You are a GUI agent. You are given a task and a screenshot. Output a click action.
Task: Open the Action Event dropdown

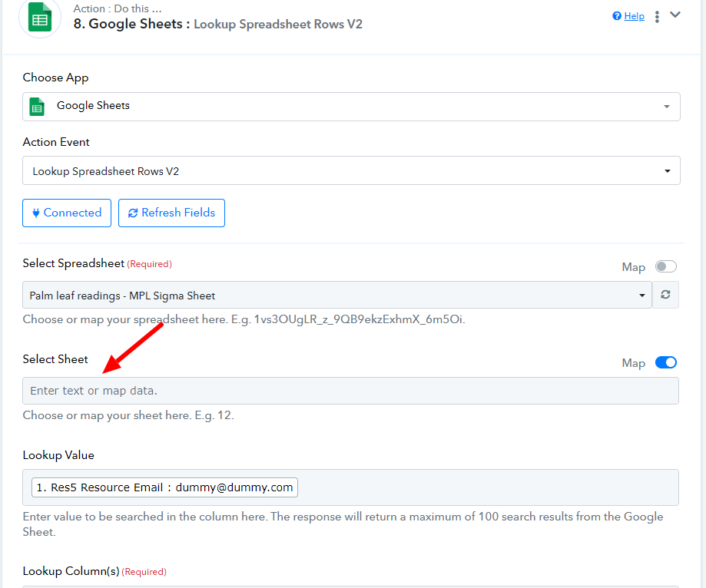tap(351, 170)
